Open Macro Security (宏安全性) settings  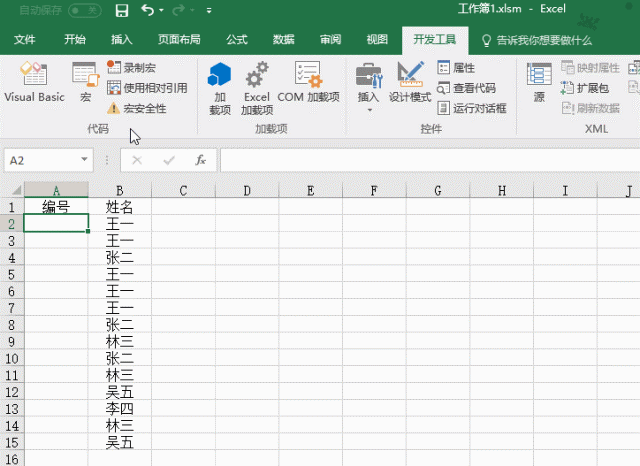tap(136, 109)
